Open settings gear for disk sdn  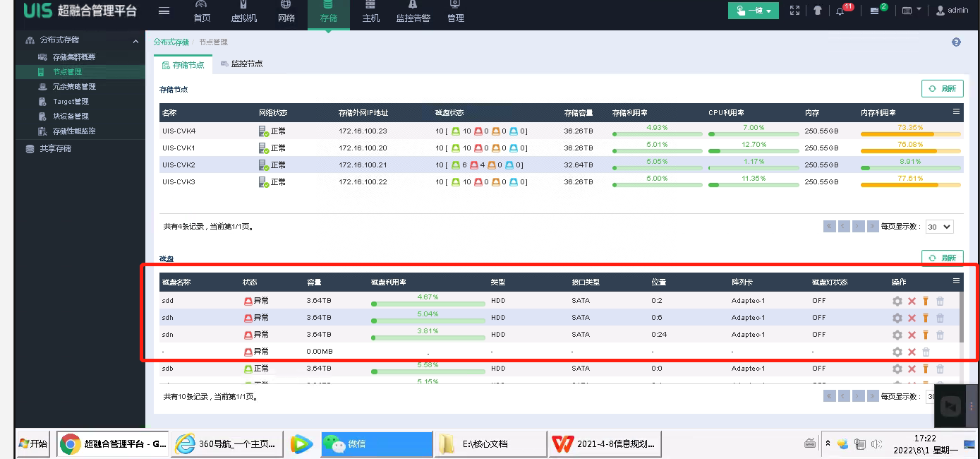[x=897, y=335]
